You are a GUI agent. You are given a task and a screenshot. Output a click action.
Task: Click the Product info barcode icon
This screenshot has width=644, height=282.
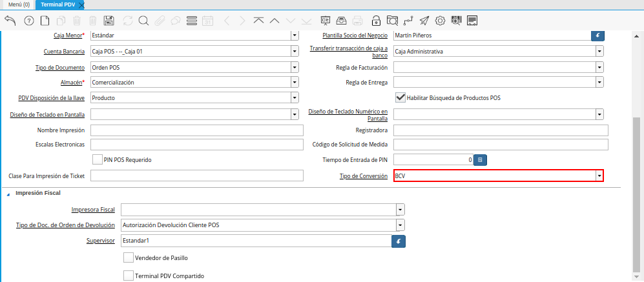(456, 21)
